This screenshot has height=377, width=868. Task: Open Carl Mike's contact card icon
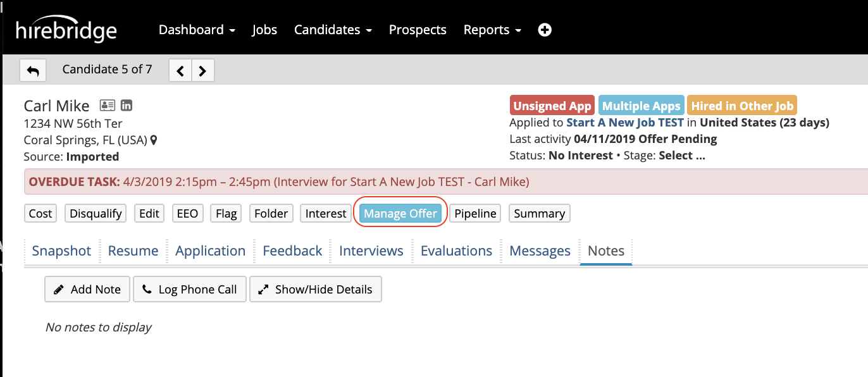click(107, 106)
